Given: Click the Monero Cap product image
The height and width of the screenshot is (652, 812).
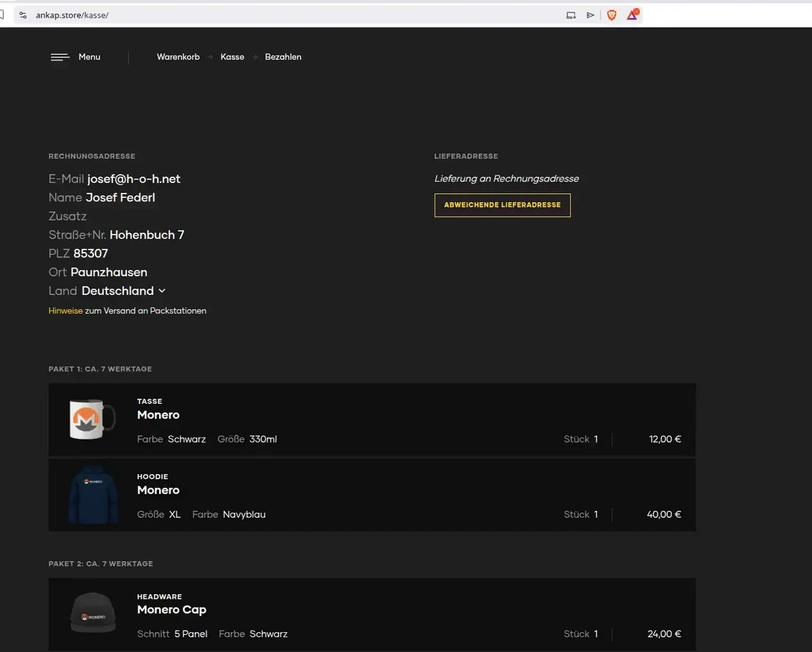Looking at the screenshot, I should [x=93, y=614].
